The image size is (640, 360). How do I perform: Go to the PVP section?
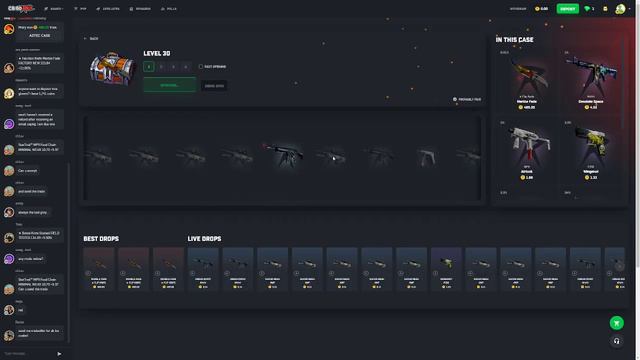click(x=80, y=9)
